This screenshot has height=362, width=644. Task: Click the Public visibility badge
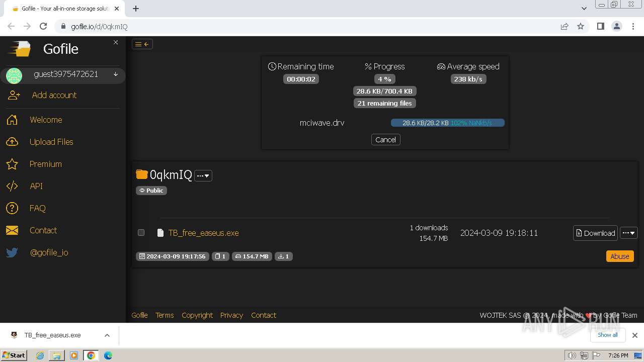click(x=151, y=191)
